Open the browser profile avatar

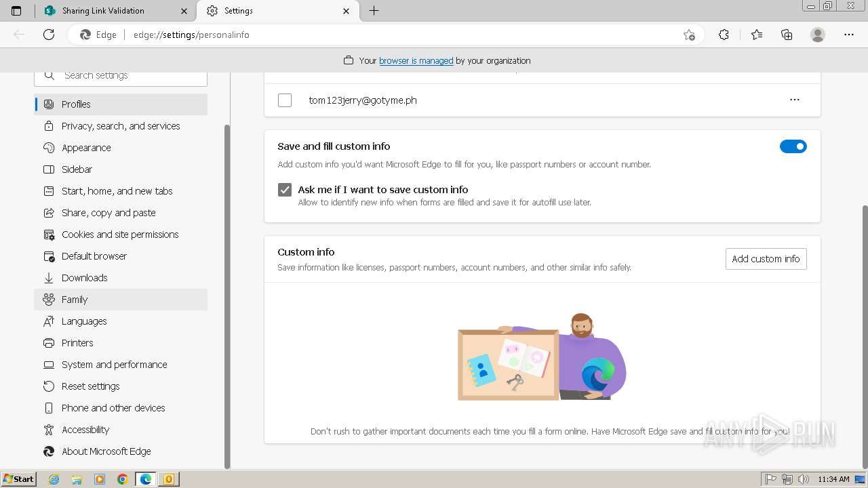click(x=818, y=35)
